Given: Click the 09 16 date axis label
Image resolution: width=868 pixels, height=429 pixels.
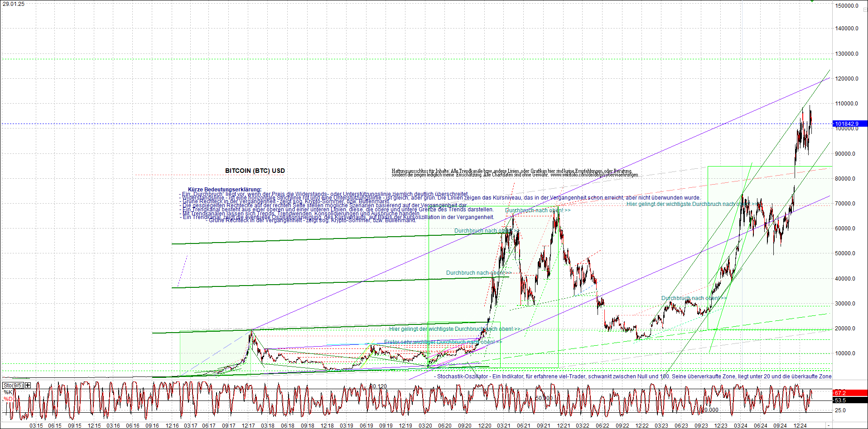Looking at the screenshot, I should pos(152,426).
